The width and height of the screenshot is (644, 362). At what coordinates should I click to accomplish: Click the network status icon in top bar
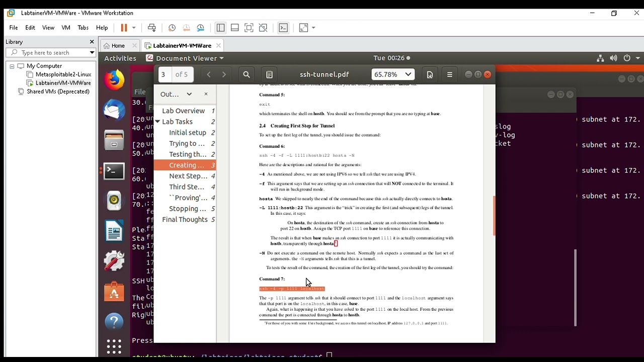600,58
